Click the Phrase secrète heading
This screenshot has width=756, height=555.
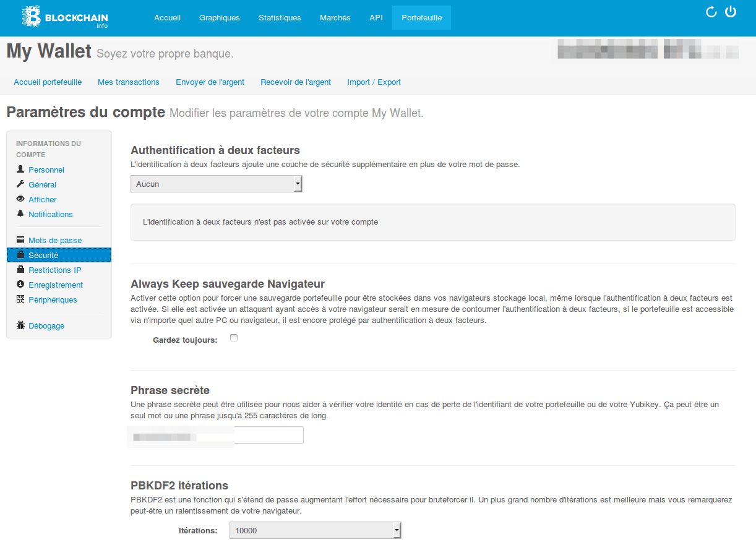(x=170, y=390)
